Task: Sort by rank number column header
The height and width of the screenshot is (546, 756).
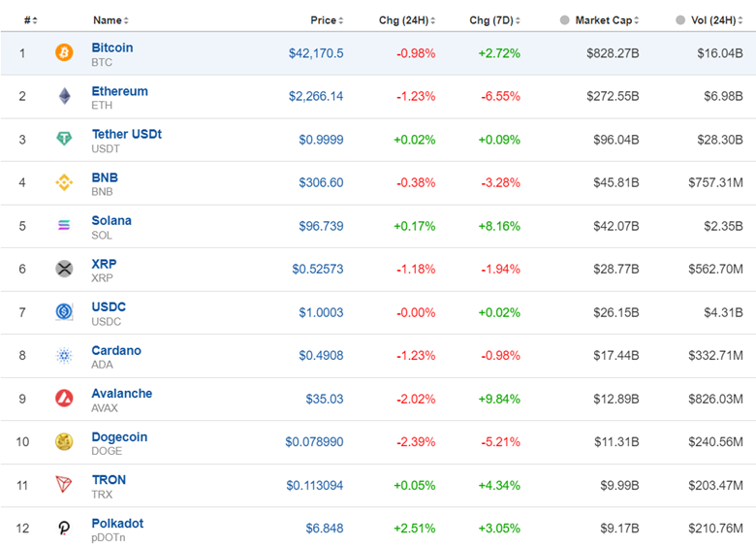Action: point(30,20)
